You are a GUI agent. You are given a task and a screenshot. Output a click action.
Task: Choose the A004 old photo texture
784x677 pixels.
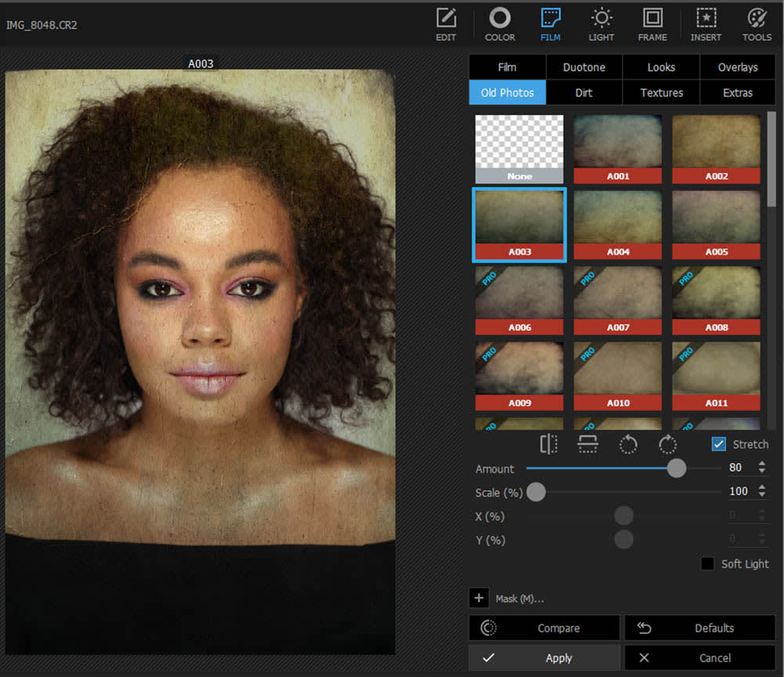pyautogui.click(x=618, y=224)
